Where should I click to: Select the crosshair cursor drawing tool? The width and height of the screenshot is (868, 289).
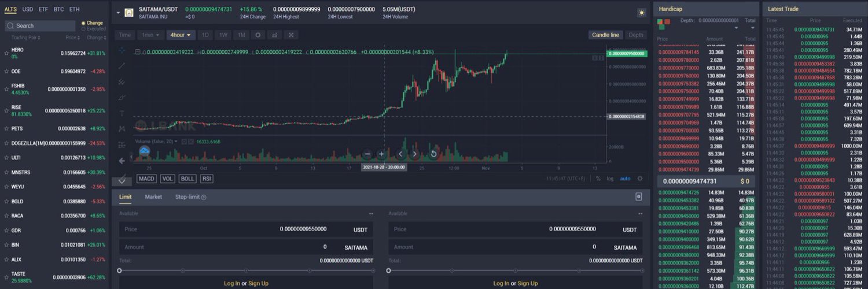click(x=122, y=50)
